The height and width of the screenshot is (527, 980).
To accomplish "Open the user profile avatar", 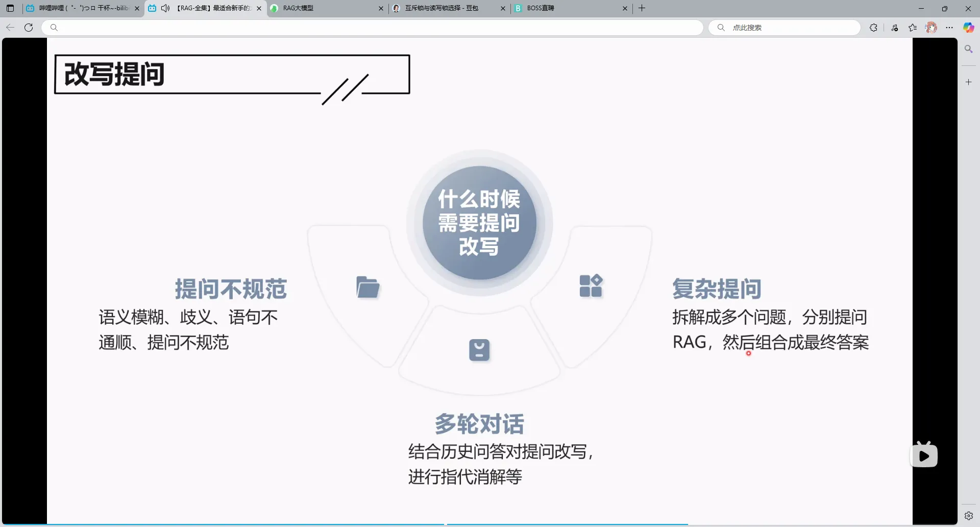I will click(931, 28).
